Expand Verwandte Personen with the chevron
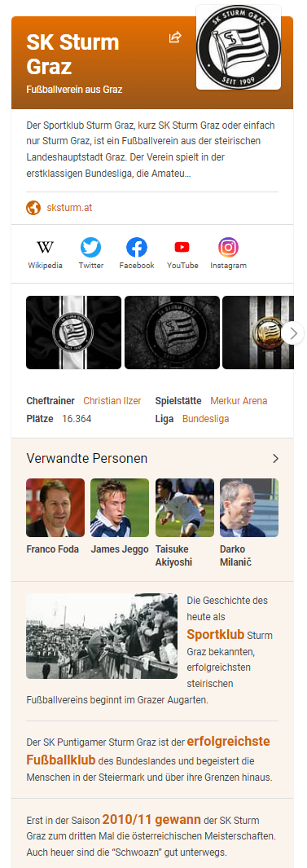This screenshot has height=868, width=307. [275, 458]
